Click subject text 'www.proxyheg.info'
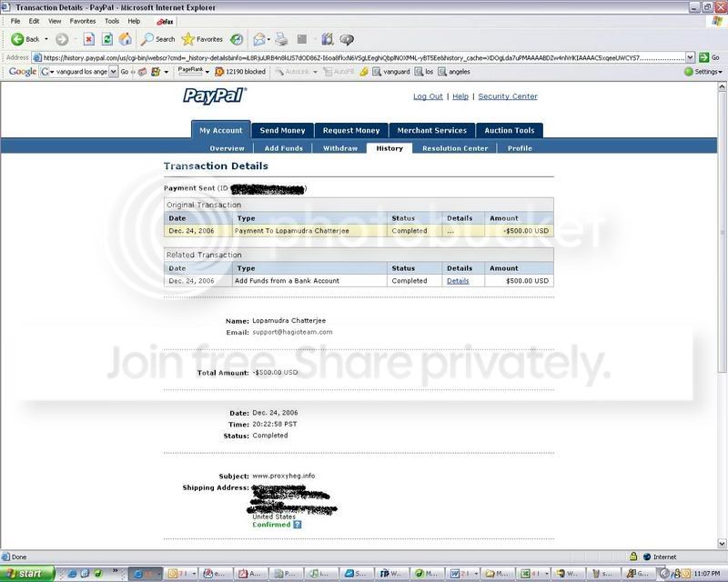This screenshot has height=582, width=728. 283,477
